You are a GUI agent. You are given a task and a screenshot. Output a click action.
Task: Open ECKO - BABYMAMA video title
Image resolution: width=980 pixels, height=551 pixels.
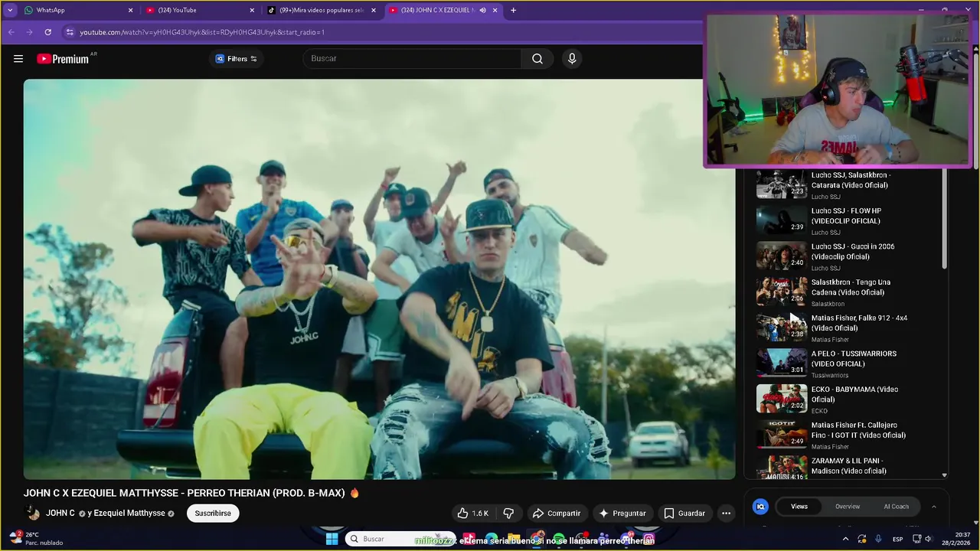tap(854, 394)
